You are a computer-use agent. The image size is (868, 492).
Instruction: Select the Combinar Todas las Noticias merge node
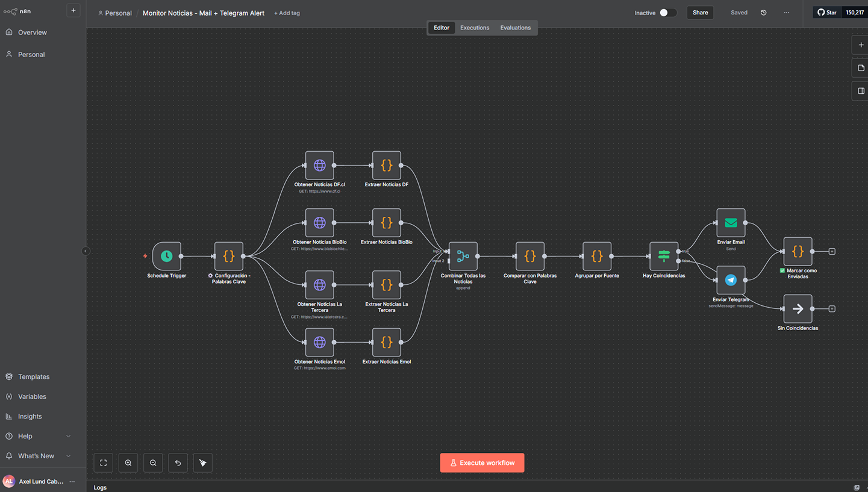click(463, 257)
